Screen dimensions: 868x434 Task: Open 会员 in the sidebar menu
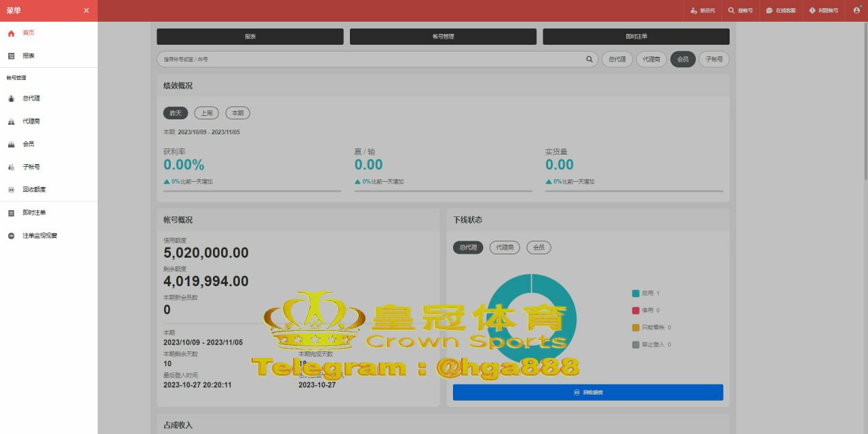click(x=28, y=144)
